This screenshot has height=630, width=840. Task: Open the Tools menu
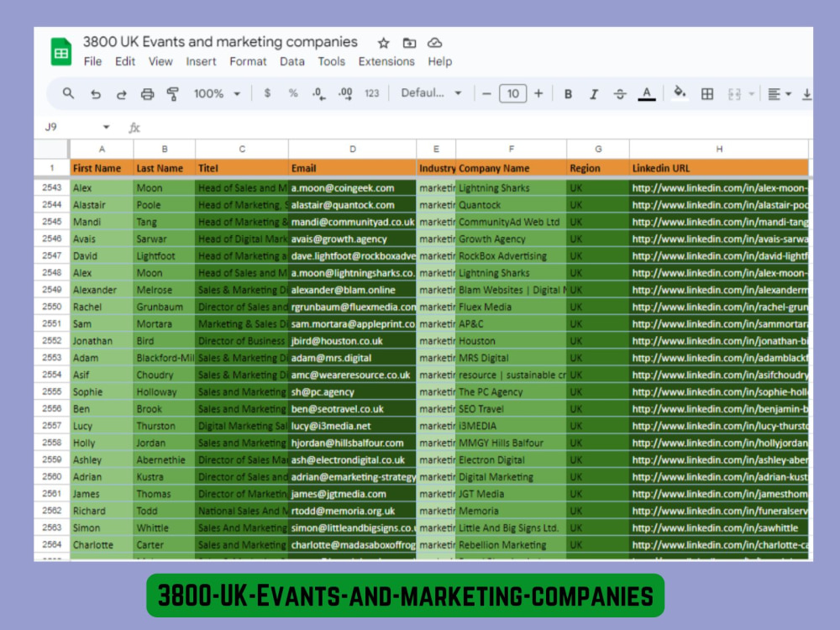[332, 61]
